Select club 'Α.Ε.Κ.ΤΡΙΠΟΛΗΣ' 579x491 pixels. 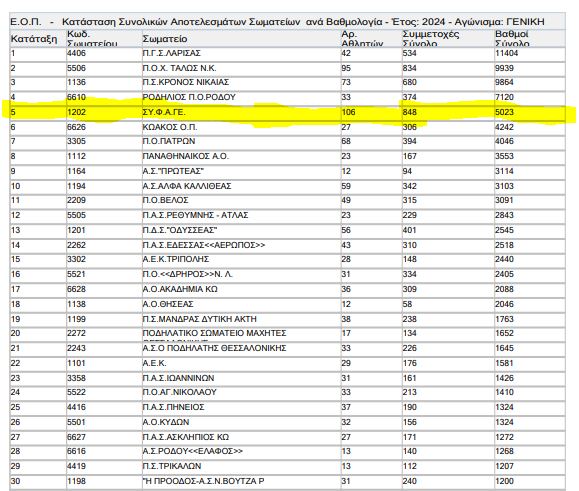(176, 260)
